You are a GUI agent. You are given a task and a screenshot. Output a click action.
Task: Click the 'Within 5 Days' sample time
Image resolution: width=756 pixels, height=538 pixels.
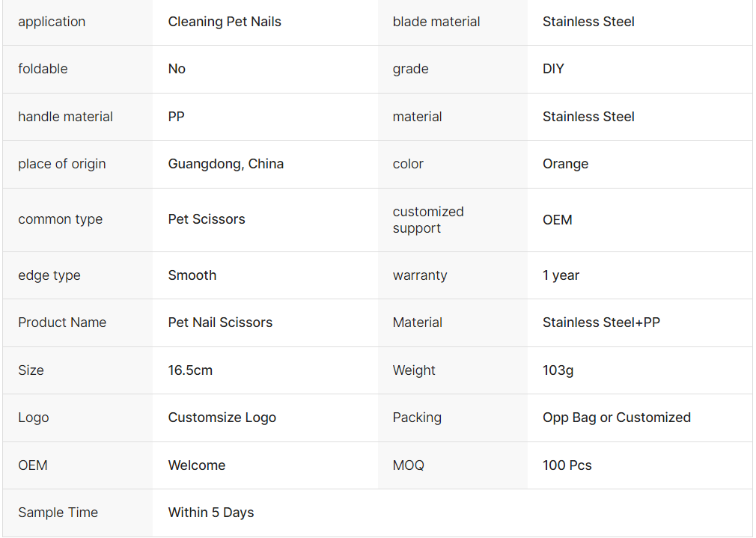(210, 513)
